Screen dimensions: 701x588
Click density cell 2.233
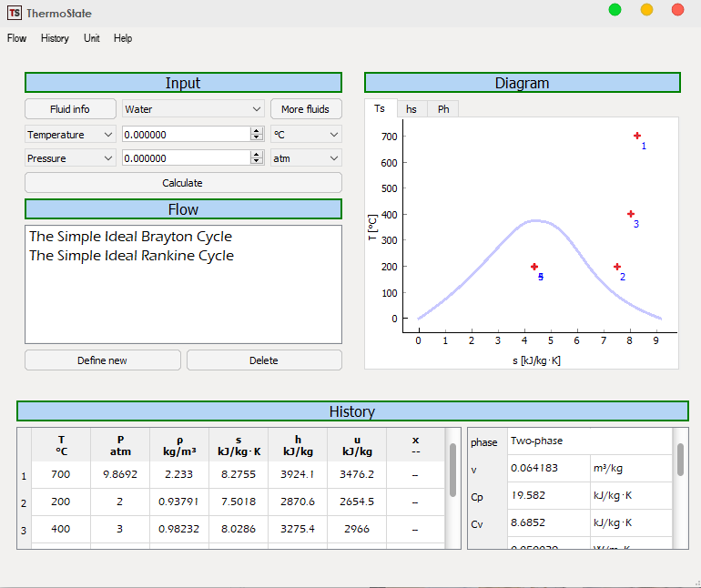point(179,474)
